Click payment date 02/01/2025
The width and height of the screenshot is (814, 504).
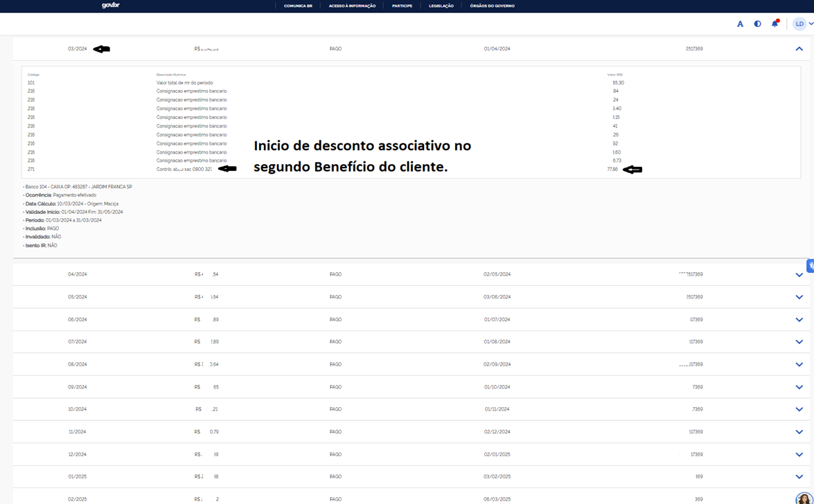[x=497, y=454]
